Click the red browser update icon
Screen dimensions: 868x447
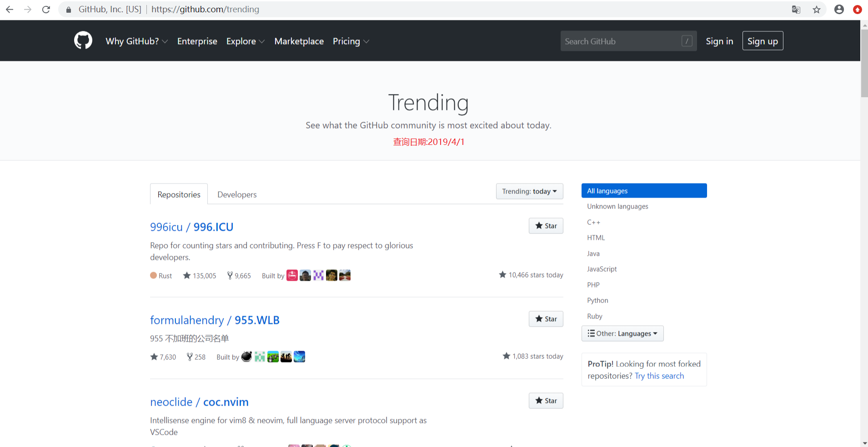(858, 9)
